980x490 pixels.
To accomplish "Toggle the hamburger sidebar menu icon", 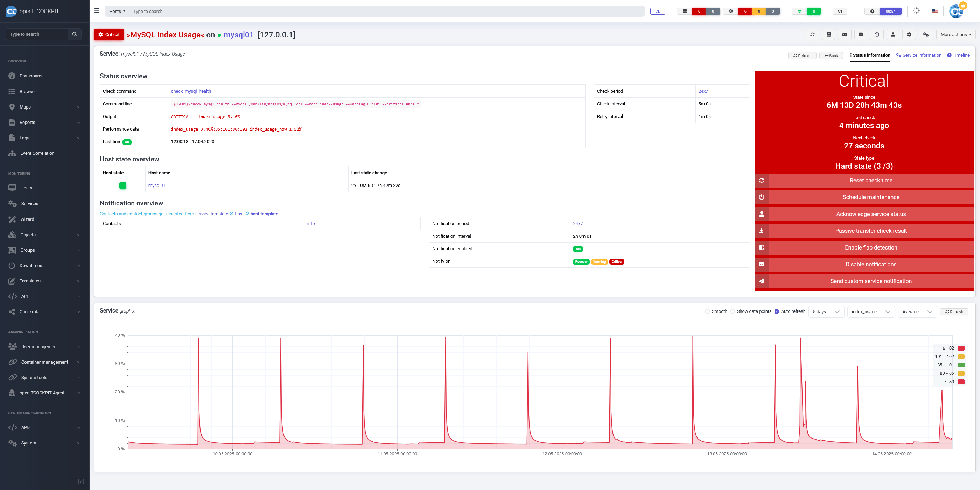I will 97,11.
